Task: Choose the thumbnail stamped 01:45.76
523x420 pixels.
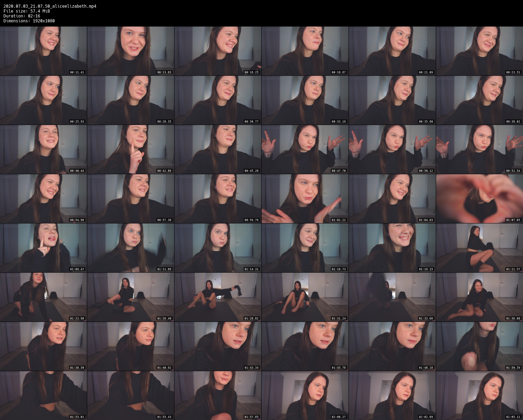Action: [305, 346]
